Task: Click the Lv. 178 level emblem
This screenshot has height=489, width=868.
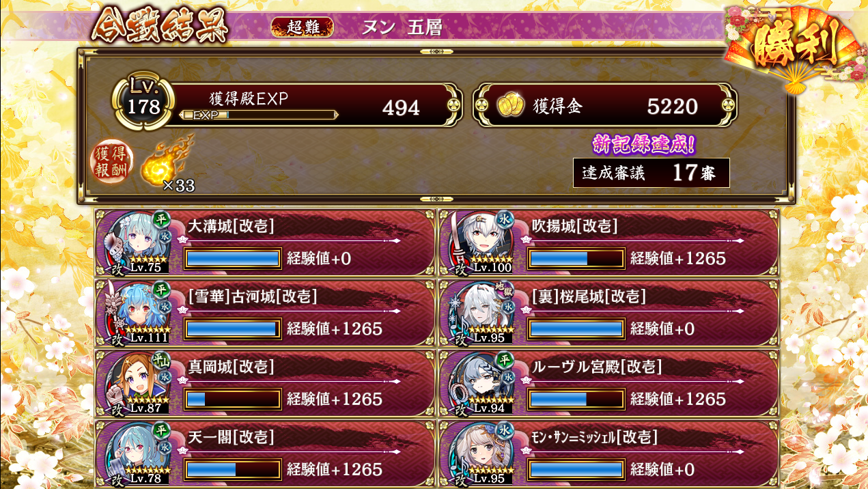Action: point(144,102)
